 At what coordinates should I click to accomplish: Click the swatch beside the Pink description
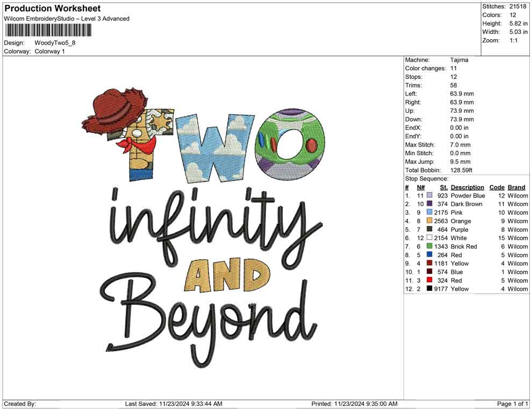(x=429, y=213)
